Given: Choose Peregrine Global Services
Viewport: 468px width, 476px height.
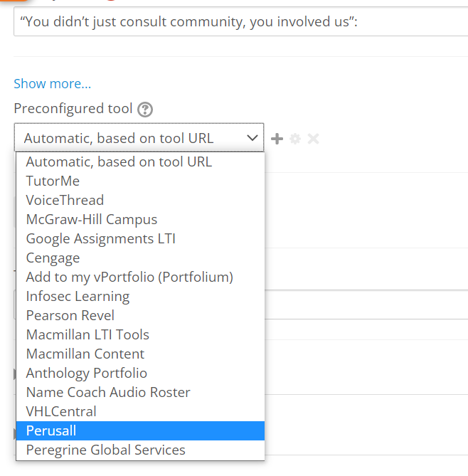Looking at the screenshot, I should click(140, 450).
